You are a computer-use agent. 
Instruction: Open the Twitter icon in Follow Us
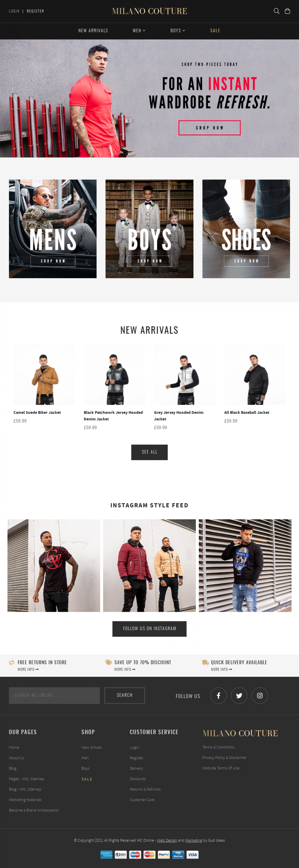(x=239, y=695)
